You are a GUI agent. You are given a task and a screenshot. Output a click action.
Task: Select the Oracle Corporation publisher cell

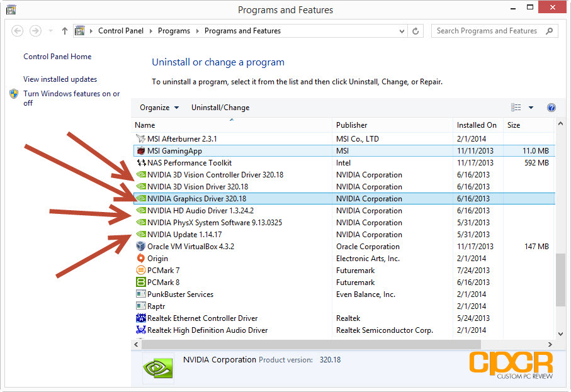[368, 247]
